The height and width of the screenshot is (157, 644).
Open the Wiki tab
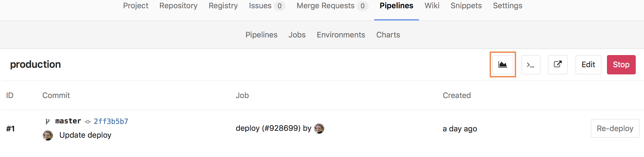point(432,6)
